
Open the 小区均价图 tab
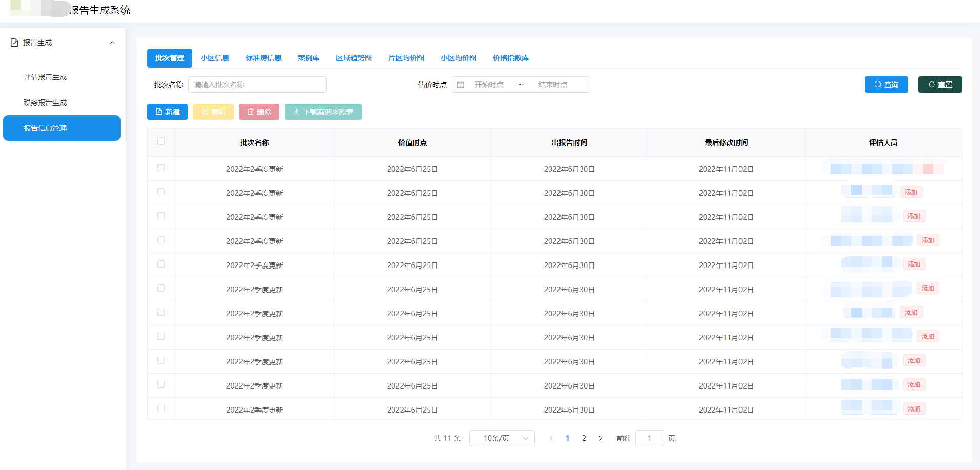tap(458, 58)
